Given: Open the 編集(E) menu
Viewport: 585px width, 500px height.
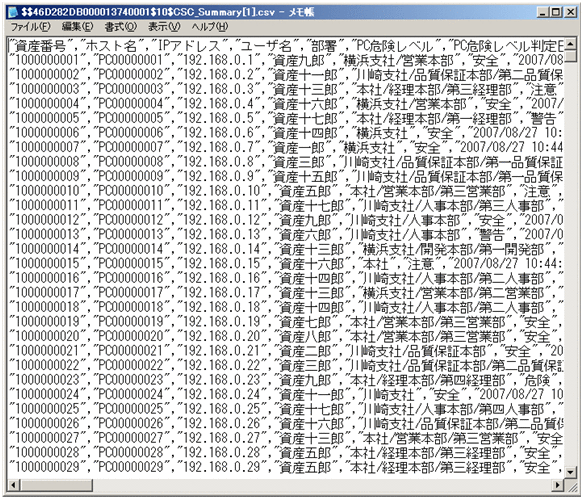Looking at the screenshot, I should point(78,27).
